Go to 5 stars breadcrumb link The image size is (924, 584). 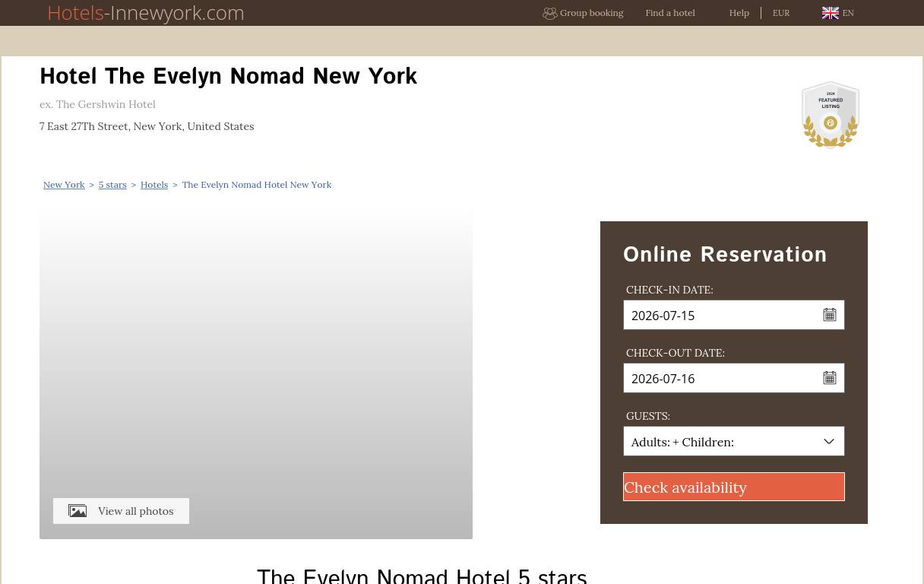click(x=112, y=185)
